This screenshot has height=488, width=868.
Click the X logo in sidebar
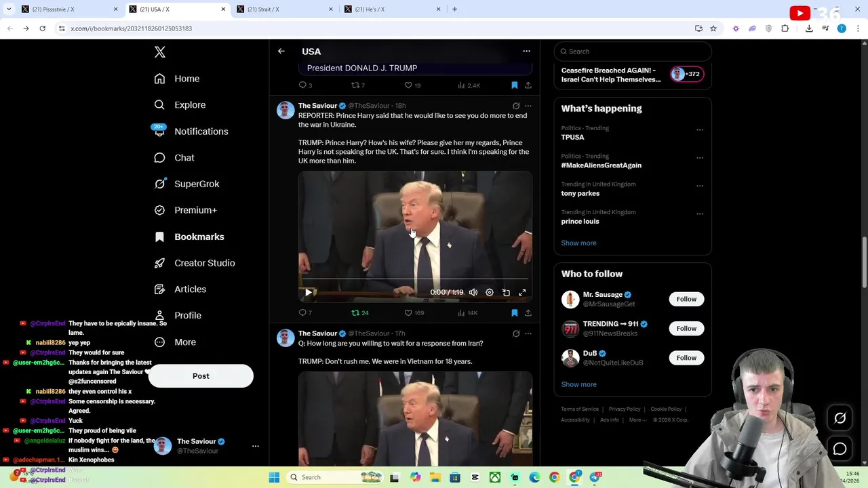tap(160, 52)
